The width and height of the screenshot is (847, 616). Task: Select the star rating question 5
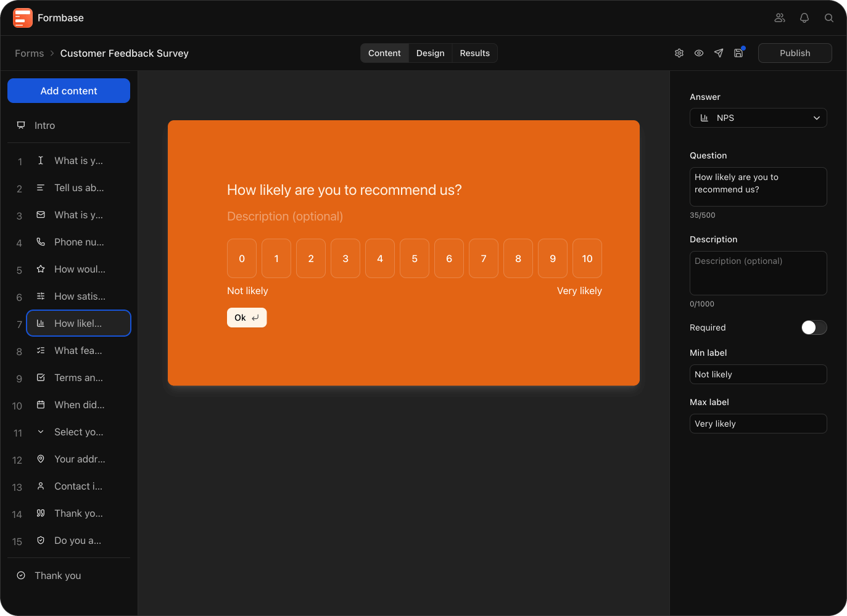(78, 269)
